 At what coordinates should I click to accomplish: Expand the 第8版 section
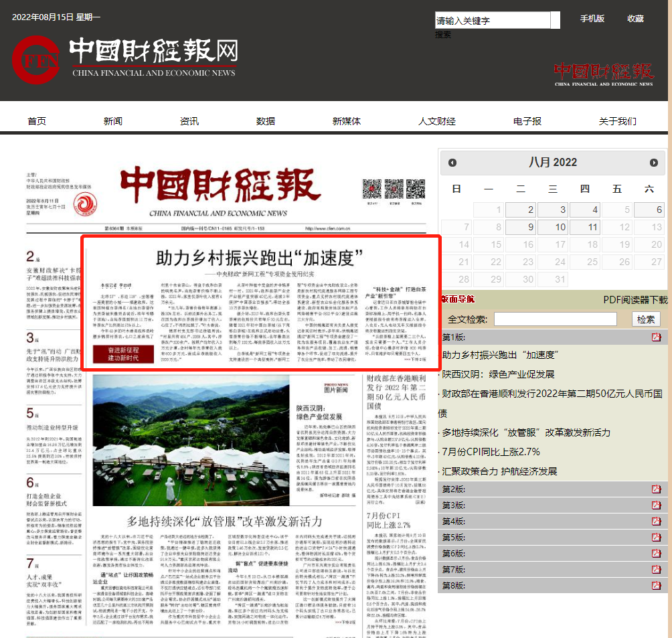point(552,586)
